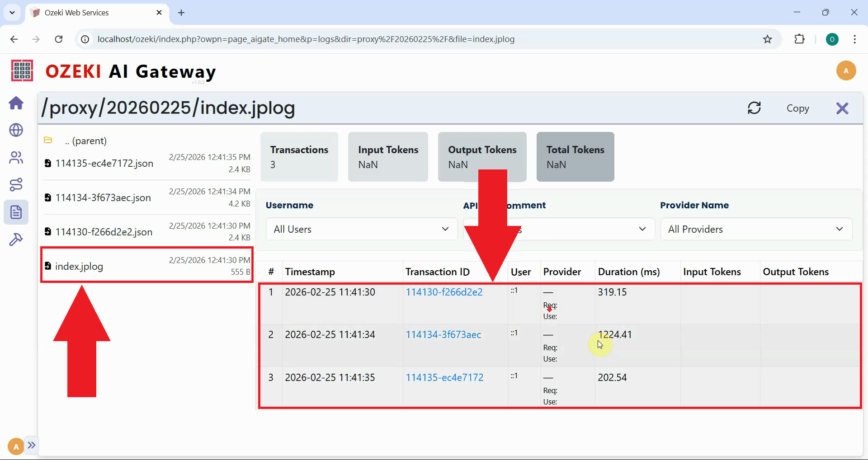
Task: Select the Total Tokens stat card
Action: coord(575,156)
